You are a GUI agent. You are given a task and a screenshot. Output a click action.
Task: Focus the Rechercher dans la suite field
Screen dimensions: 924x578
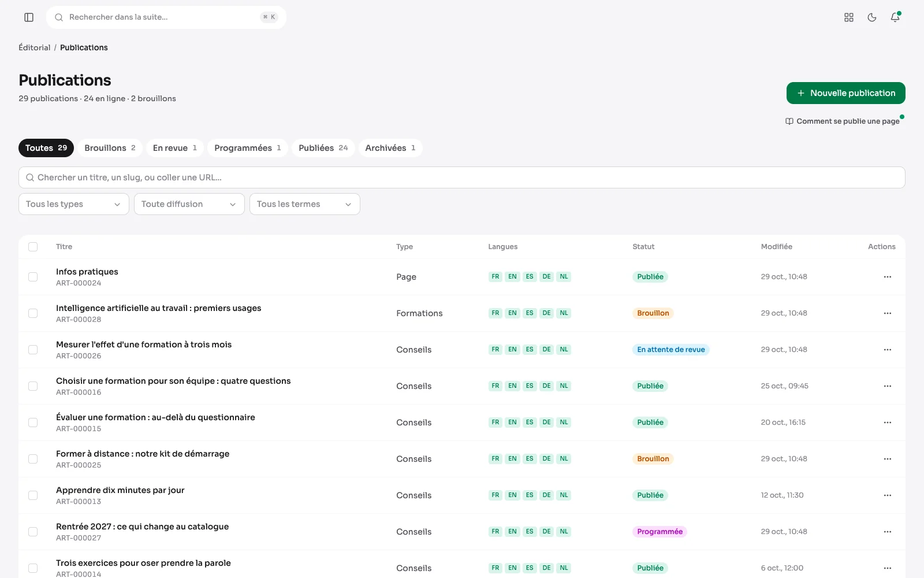[166, 17]
